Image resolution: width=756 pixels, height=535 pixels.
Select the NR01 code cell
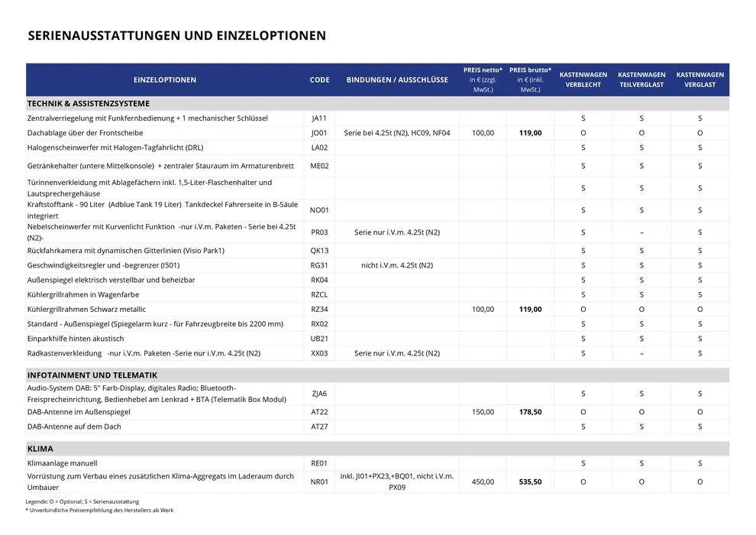pos(319,482)
